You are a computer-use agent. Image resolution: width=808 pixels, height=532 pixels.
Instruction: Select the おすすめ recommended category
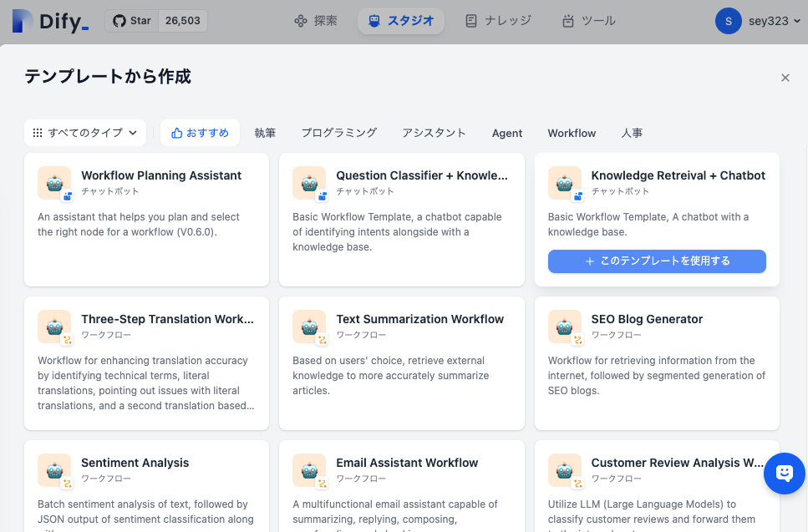(x=200, y=133)
